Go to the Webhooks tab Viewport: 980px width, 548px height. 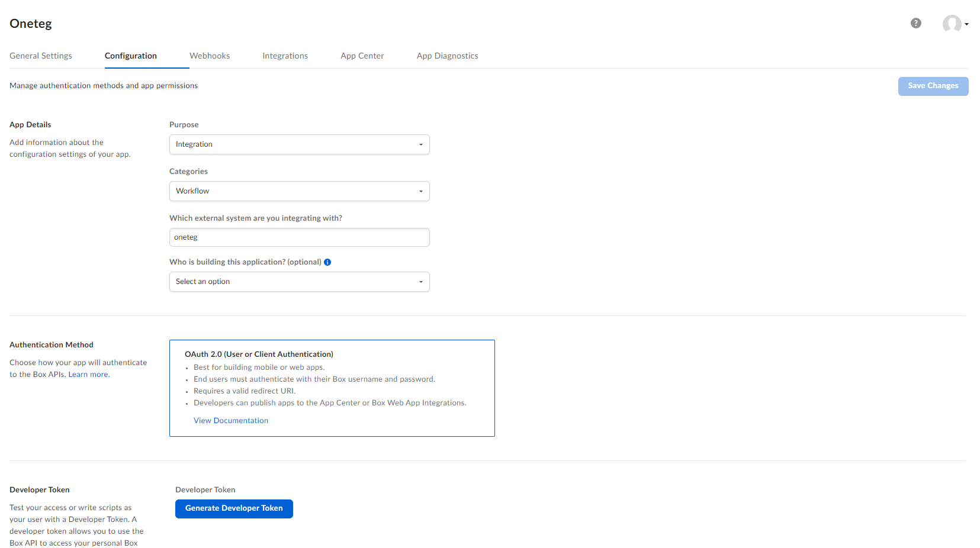click(x=210, y=56)
